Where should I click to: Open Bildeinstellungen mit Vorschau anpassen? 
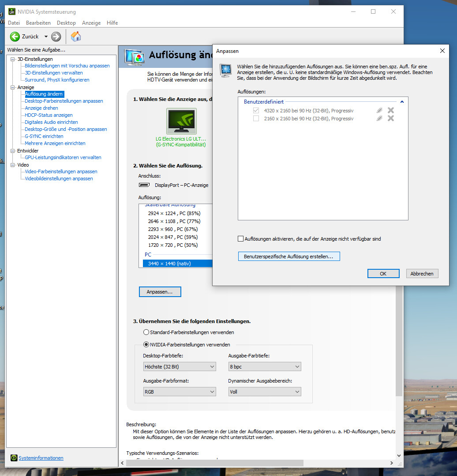click(x=67, y=66)
